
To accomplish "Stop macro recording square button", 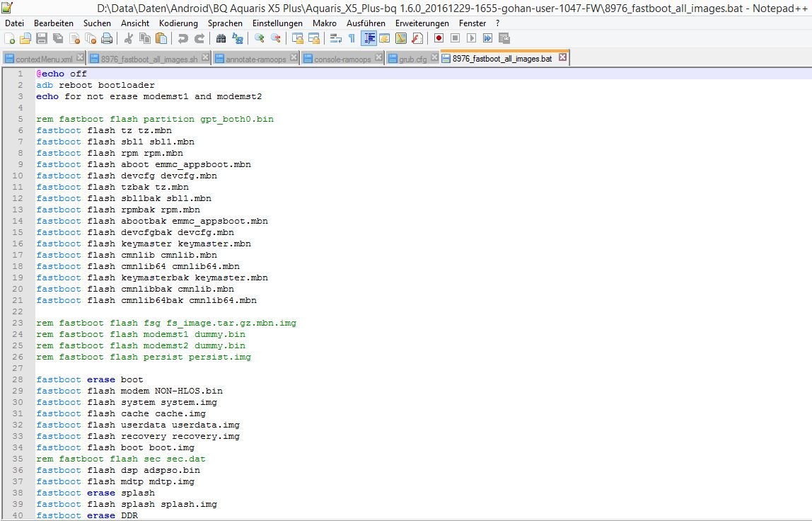I will click(x=456, y=38).
